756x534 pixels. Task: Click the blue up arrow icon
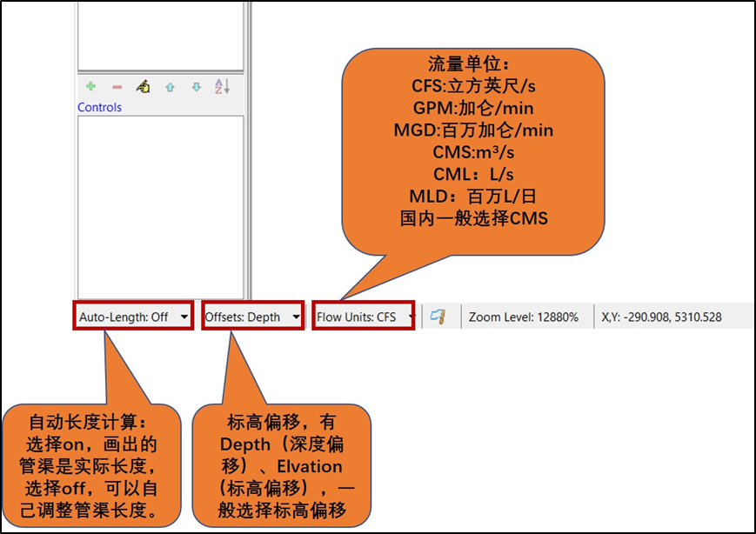click(171, 87)
